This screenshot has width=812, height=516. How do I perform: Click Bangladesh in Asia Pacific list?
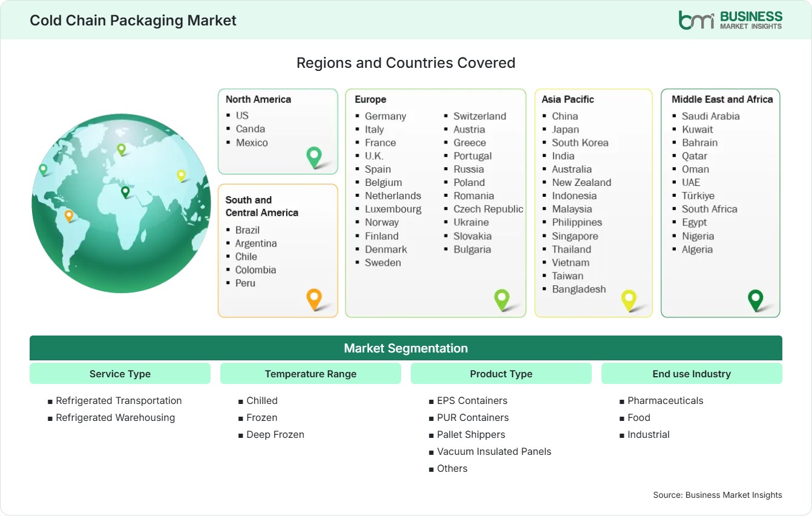tap(579, 289)
